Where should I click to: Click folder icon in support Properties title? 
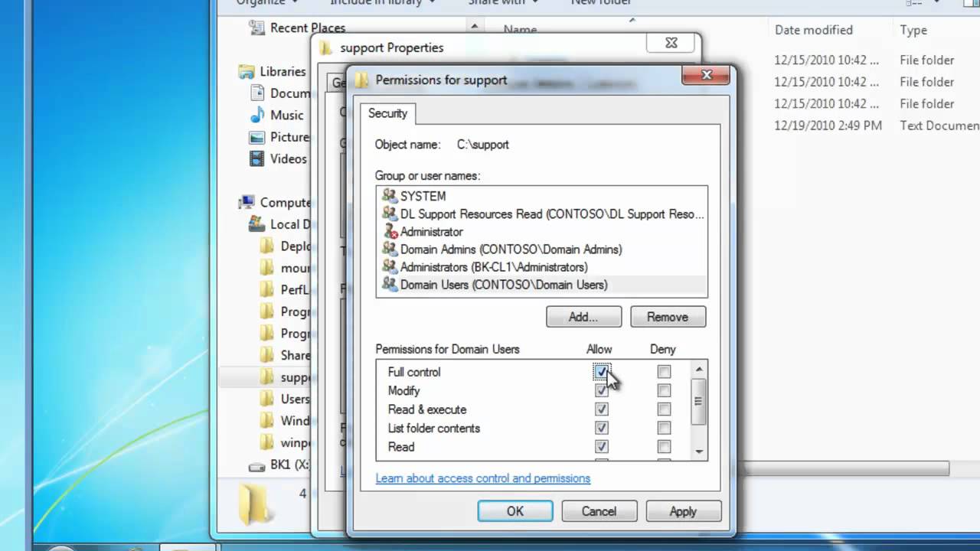click(x=326, y=47)
